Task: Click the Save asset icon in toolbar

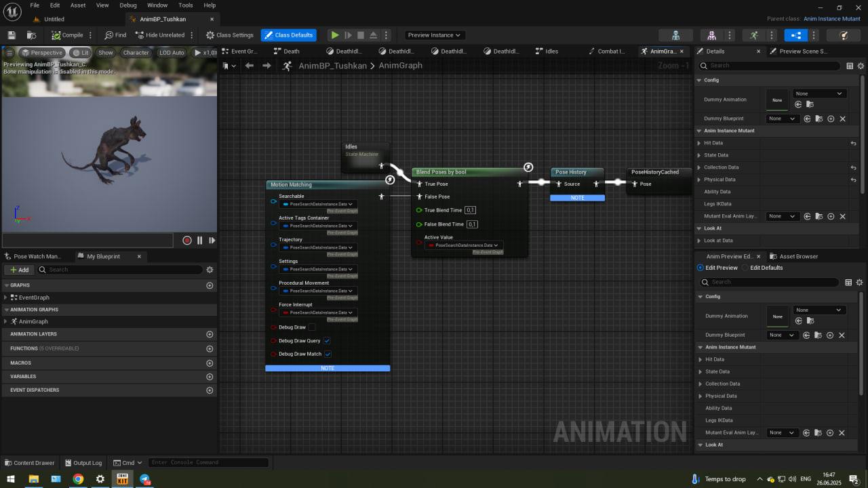Action: click(12, 35)
